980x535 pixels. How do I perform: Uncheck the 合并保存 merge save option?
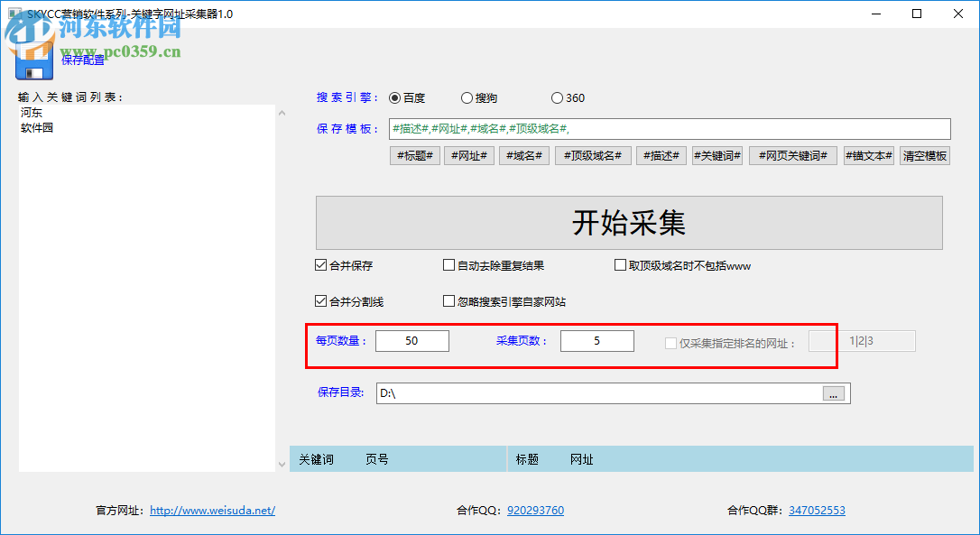tap(321, 264)
